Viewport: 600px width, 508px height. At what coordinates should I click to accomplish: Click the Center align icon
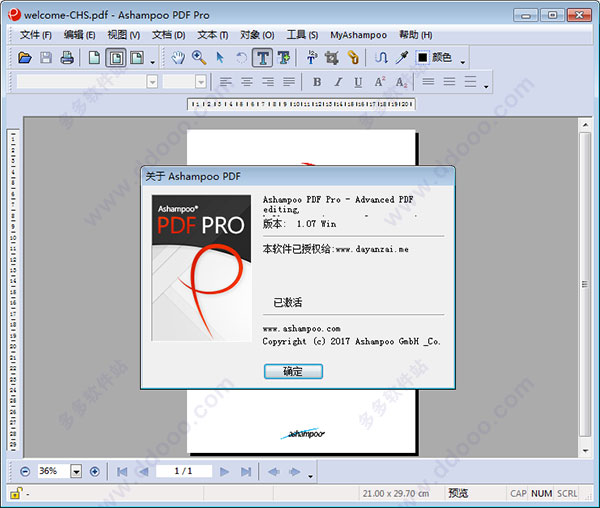(x=247, y=82)
